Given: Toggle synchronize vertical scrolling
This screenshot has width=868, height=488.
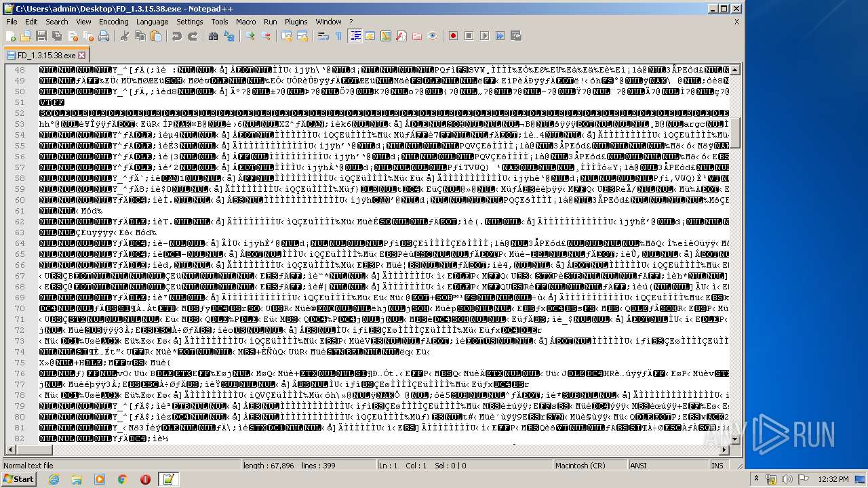Looking at the screenshot, I should (286, 36).
